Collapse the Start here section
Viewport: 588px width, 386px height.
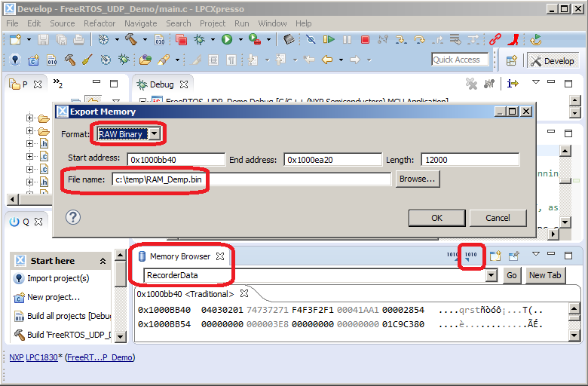[103, 261]
